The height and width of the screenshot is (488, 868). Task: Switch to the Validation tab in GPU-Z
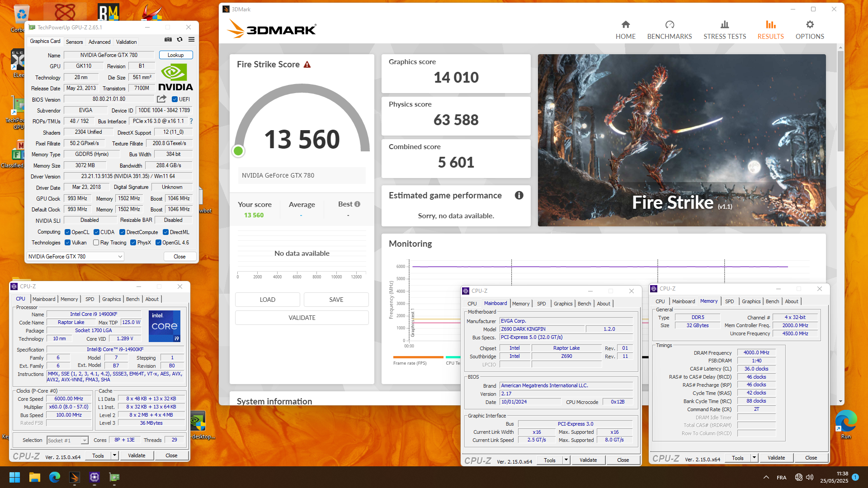click(x=126, y=42)
